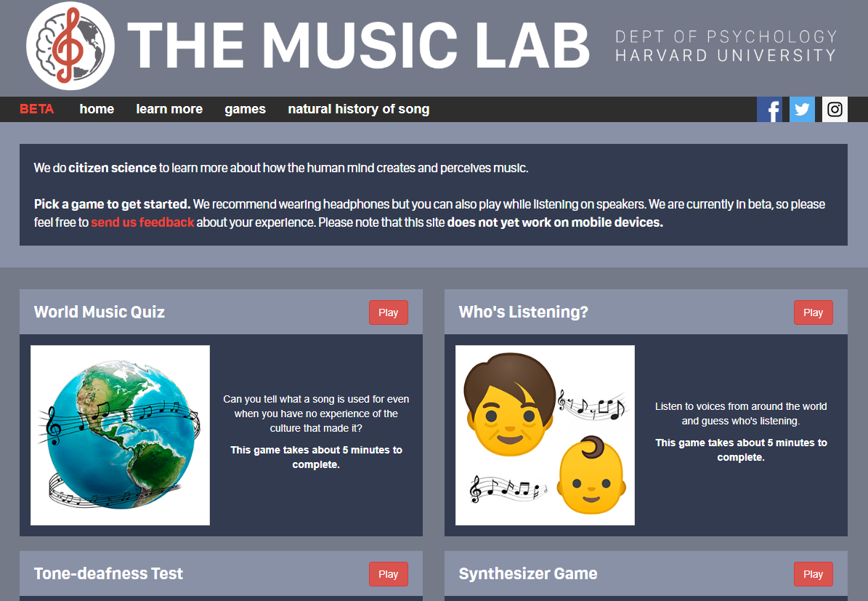Click the emoji faces thumbnail
The image size is (868, 601).
(545, 435)
